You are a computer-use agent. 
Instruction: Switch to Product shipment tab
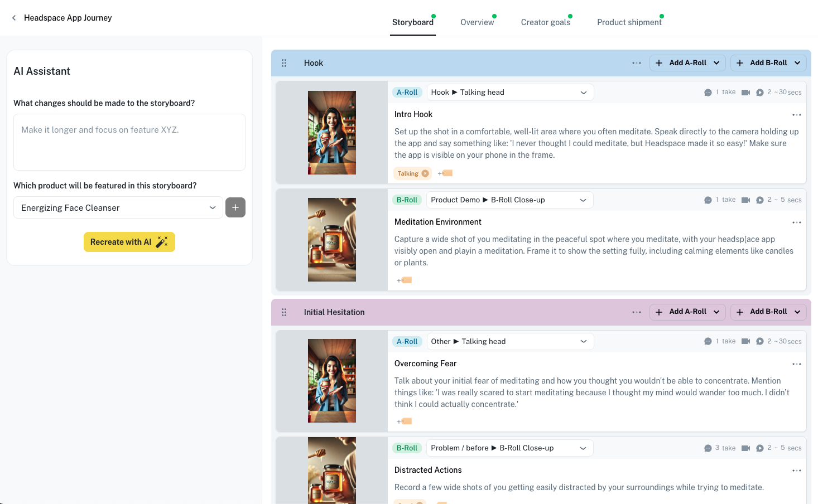pyautogui.click(x=629, y=22)
